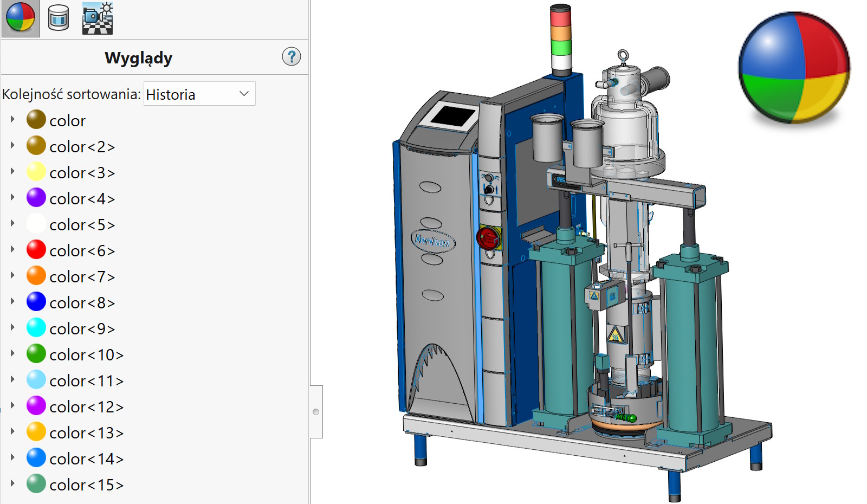Image resolution: width=867 pixels, height=504 pixels.
Task: Click the help question mark icon
Action: [x=291, y=57]
